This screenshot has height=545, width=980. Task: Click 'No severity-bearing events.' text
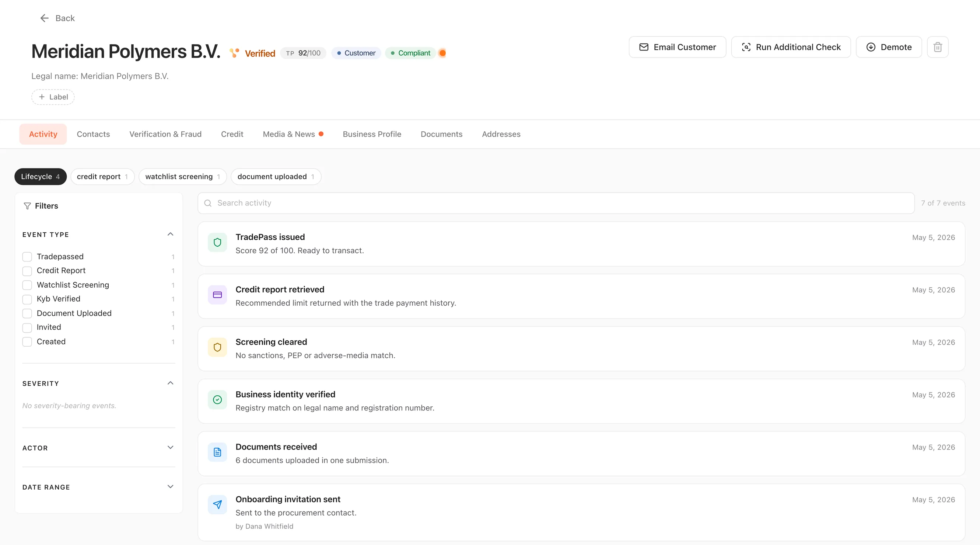(69, 406)
